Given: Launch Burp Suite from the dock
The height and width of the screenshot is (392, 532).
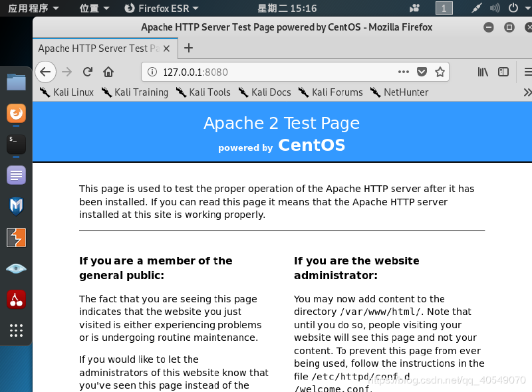Looking at the screenshot, I should [16, 237].
